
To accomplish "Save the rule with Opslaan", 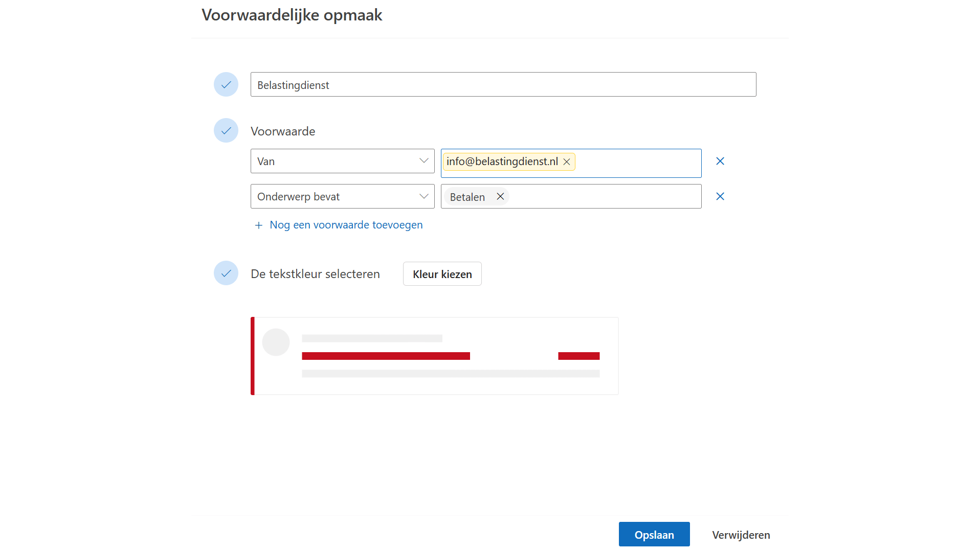I will point(654,535).
